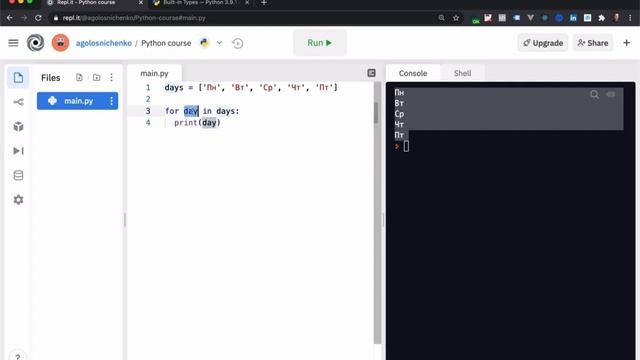Add a new file in Files panel
The width and height of the screenshot is (640, 360).
[x=79, y=78]
